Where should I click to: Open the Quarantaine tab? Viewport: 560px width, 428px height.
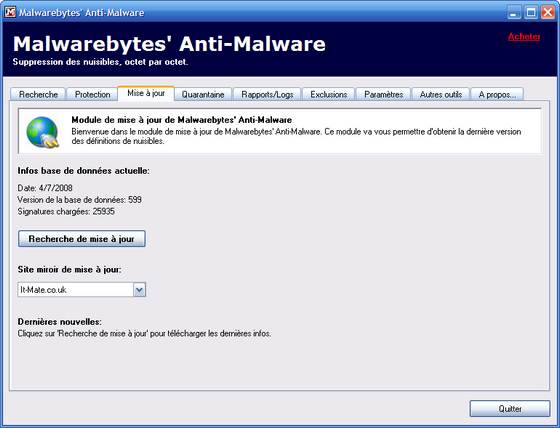point(203,95)
